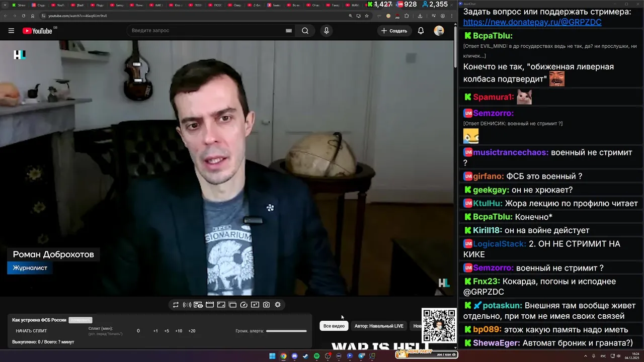Open Chrome from the taskbar
Screen dimensions: 644x362
[283, 356]
